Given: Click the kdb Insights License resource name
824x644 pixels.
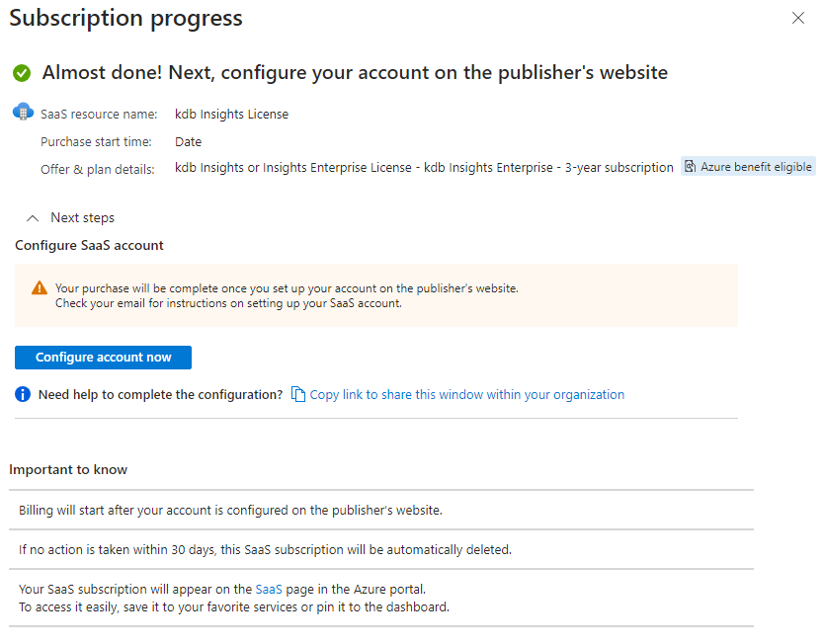Looking at the screenshot, I should (231, 114).
